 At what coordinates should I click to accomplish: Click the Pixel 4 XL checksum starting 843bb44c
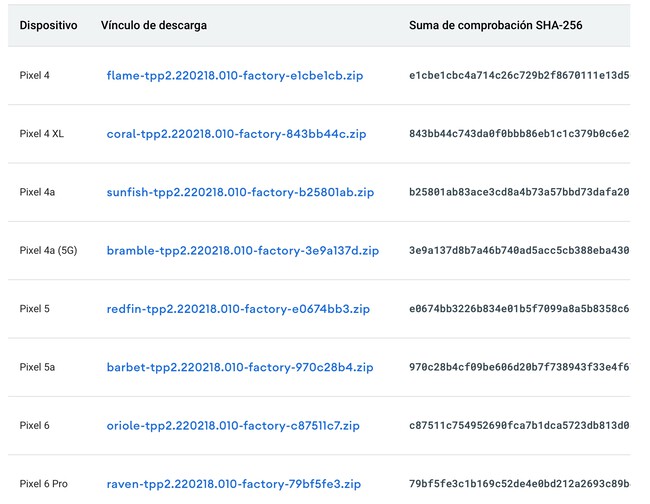(519, 134)
